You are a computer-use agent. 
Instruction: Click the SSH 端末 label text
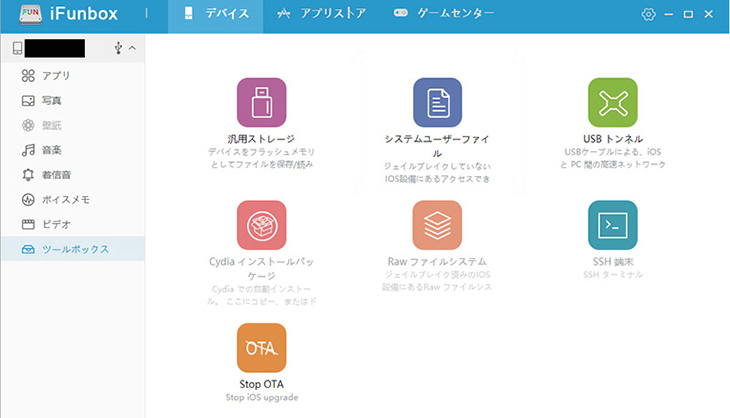tap(613, 262)
